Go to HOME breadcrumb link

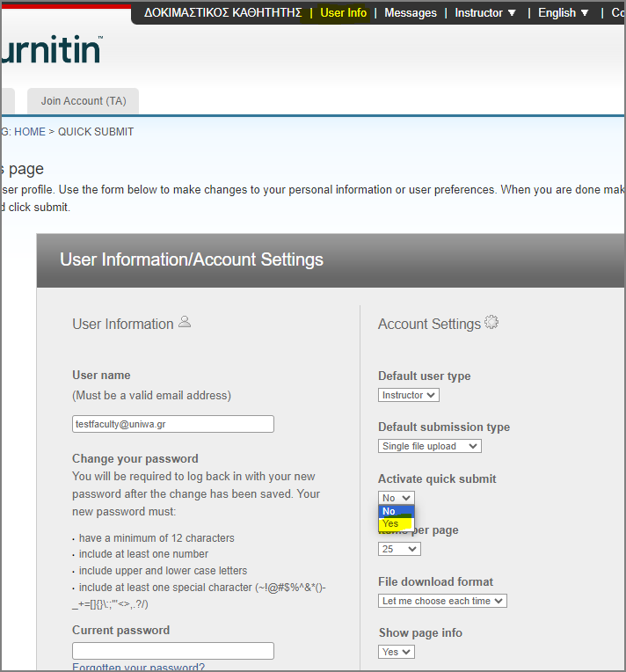pyautogui.click(x=30, y=132)
